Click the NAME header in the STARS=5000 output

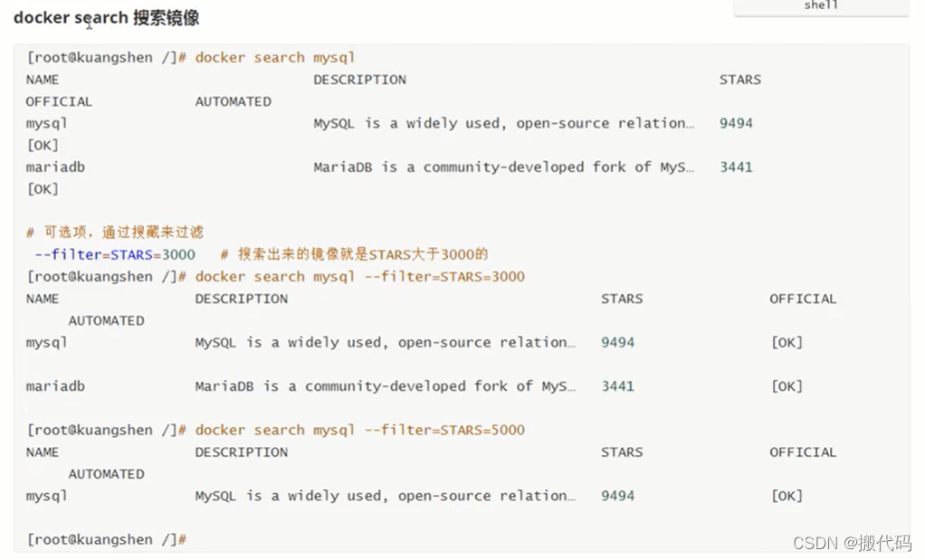point(43,452)
